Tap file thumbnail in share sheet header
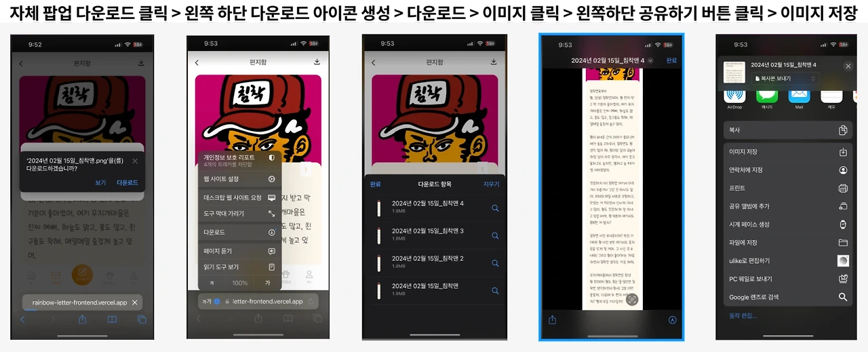Screen dimensions: 868x352 [734, 71]
